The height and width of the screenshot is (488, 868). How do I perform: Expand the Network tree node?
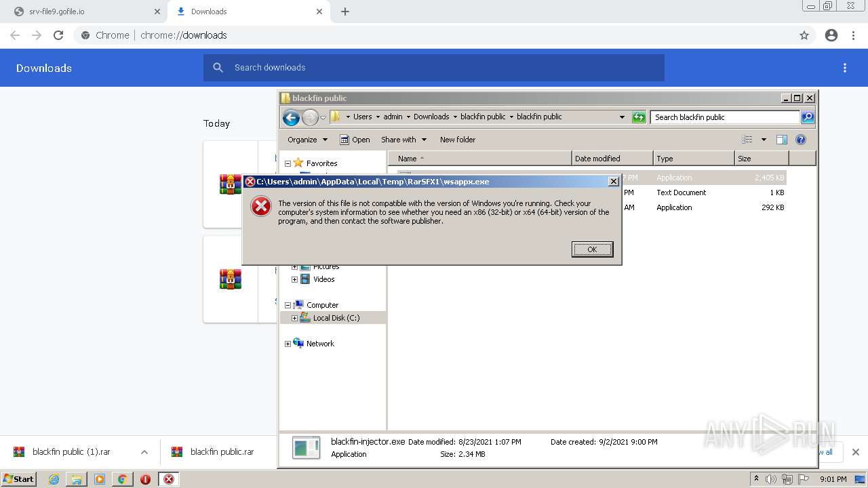[288, 344]
